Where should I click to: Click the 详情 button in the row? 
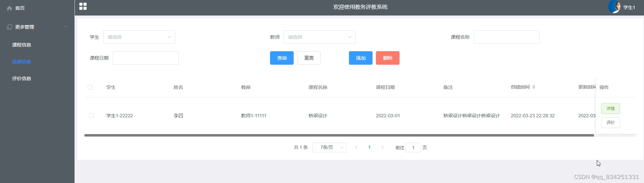pyautogui.click(x=611, y=109)
